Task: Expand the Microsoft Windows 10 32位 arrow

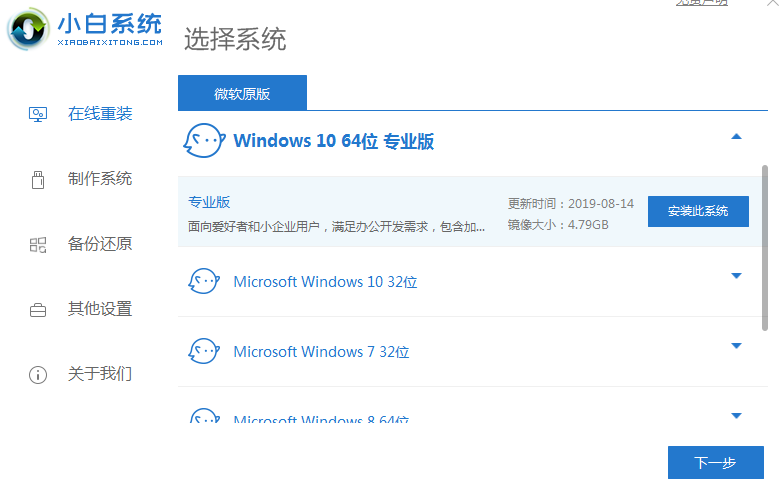Action: click(x=737, y=276)
